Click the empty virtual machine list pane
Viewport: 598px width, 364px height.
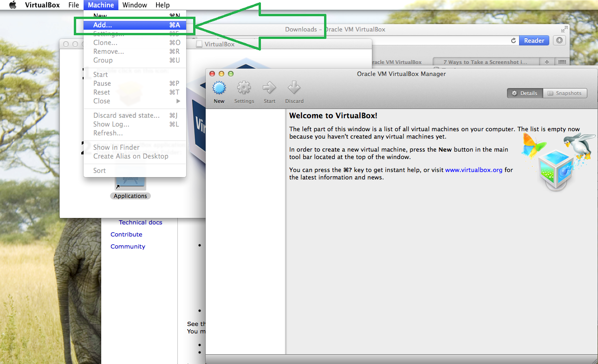pyautogui.click(x=246, y=232)
